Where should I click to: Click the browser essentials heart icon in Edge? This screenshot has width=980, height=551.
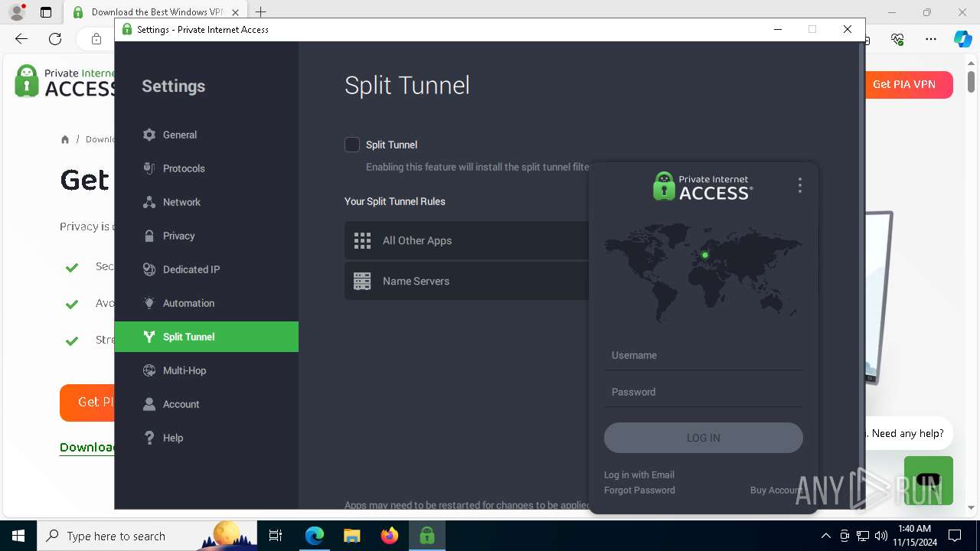[x=897, y=39]
